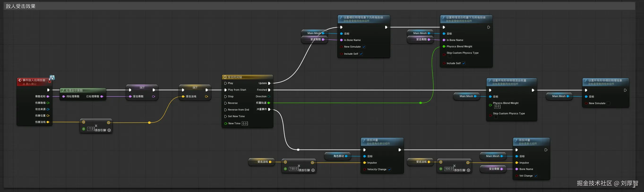Click the -1.0 multiplier value field
Viewport: 644px width, 192px height.
pos(90,129)
